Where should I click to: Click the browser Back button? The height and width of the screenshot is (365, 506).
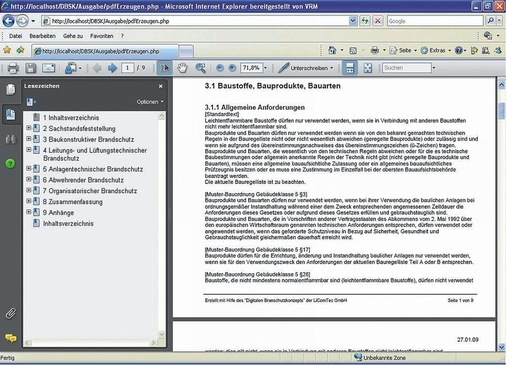coord(8,21)
